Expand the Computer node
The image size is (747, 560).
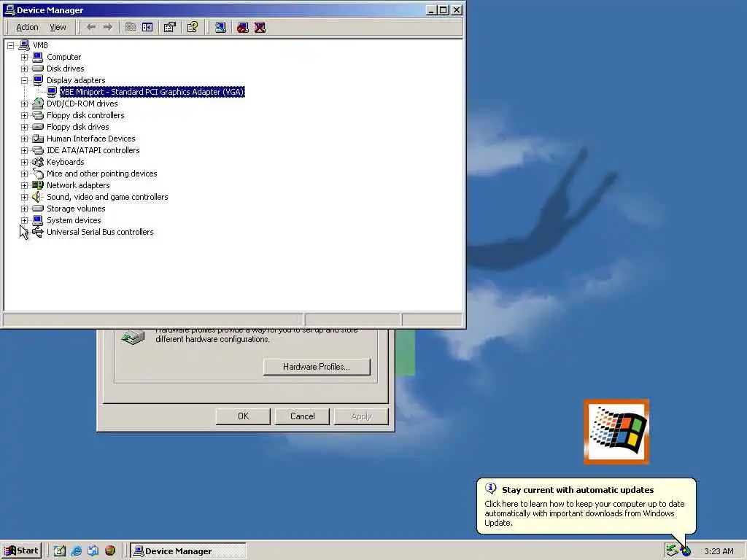[24, 57]
